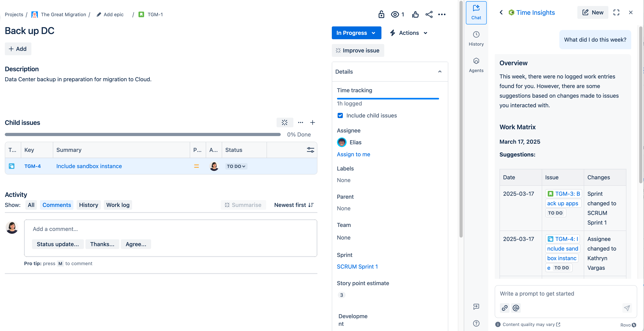The image size is (644, 331).
Task: Open the History panel in Rovo sidebar
Action: [476, 39]
